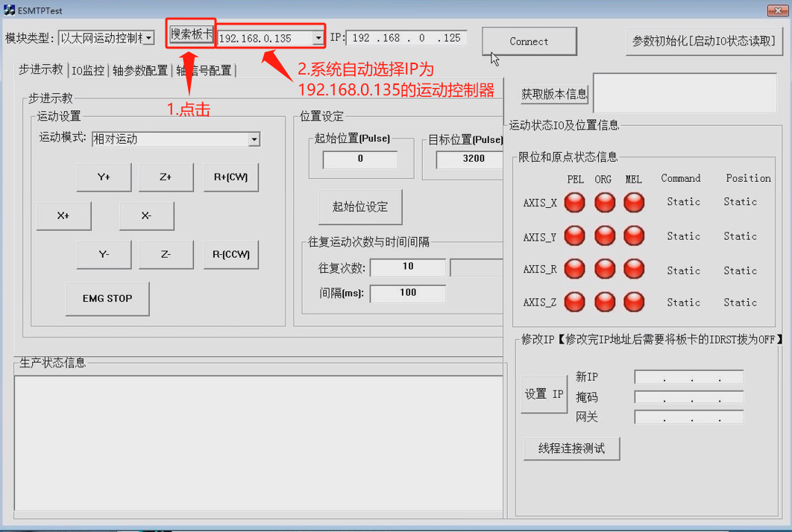Click the AXIS_Z ORG red indicator light
Image resolution: width=792 pixels, height=532 pixels.
click(x=605, y=302)
